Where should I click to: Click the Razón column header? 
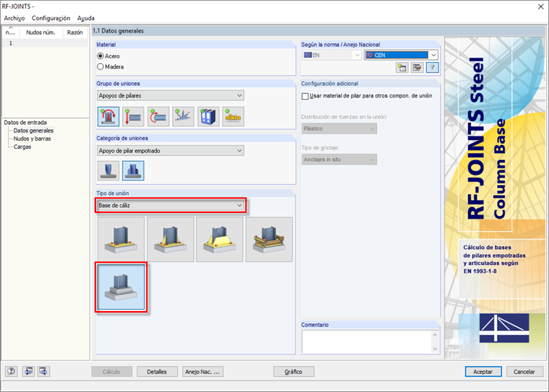[75, 32]
